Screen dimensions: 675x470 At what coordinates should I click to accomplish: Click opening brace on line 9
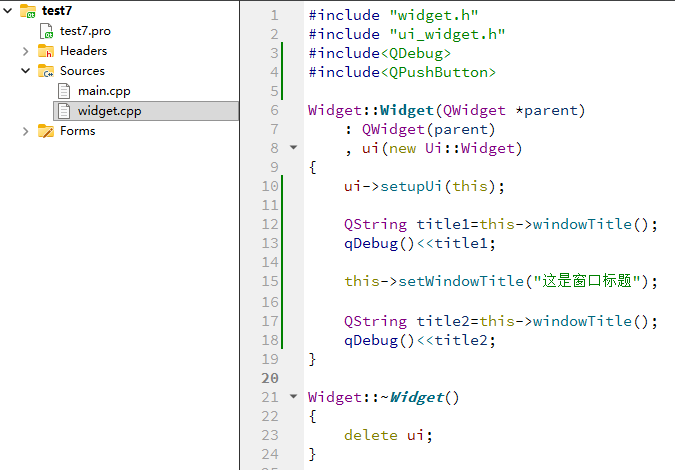point(312,167)
